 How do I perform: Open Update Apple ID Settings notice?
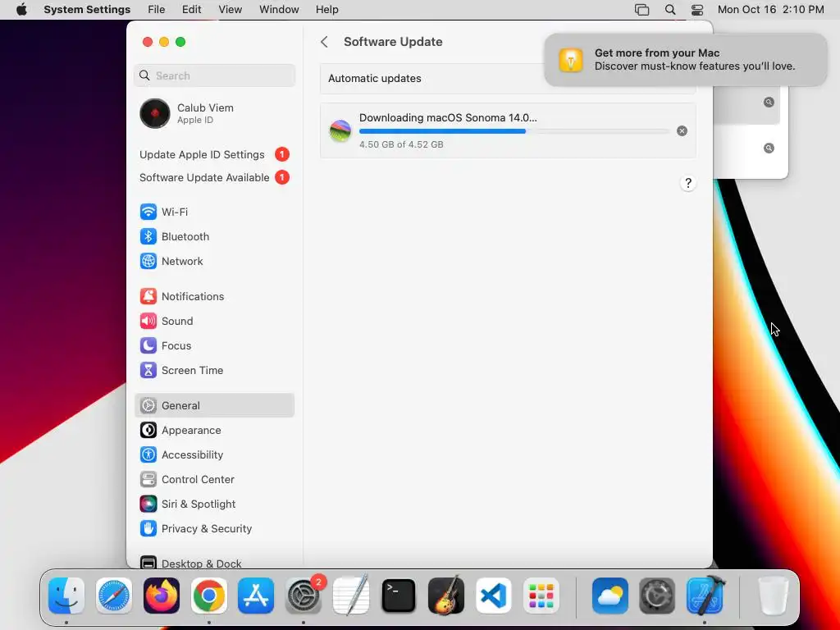click(214, 154)
